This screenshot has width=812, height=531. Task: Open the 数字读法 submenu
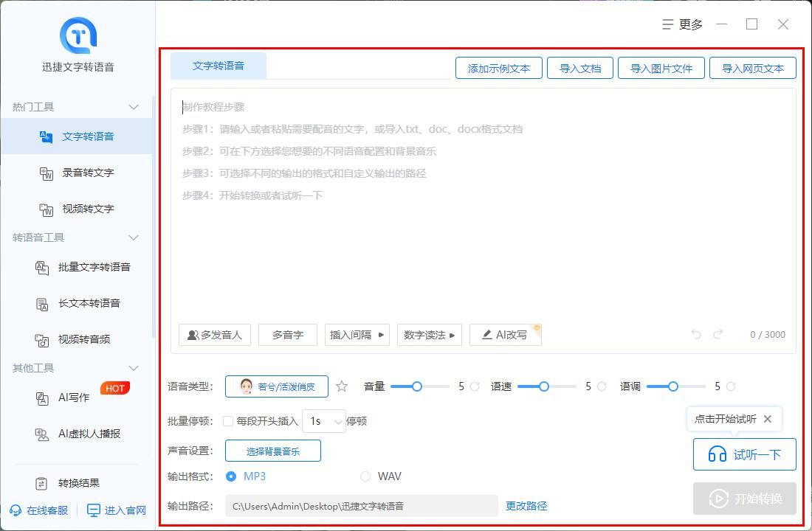pyautogui.click(x=430, y=335)
